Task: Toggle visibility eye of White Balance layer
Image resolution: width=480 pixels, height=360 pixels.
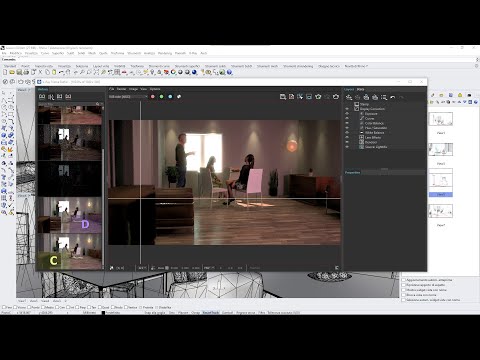Action: [x=347, y=133]
